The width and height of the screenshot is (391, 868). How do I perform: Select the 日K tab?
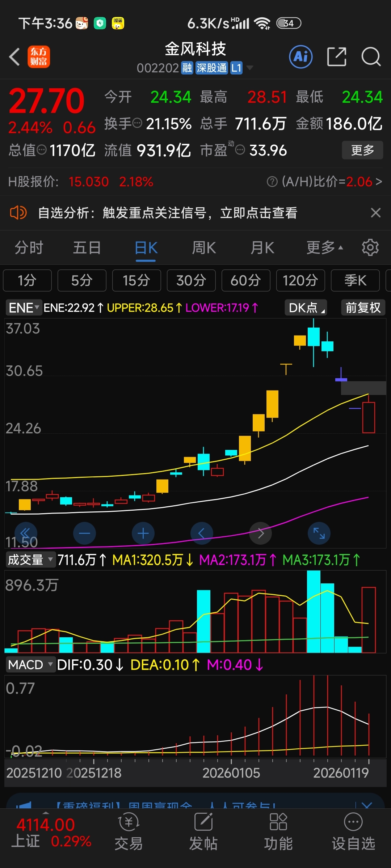tap(146, 248)
